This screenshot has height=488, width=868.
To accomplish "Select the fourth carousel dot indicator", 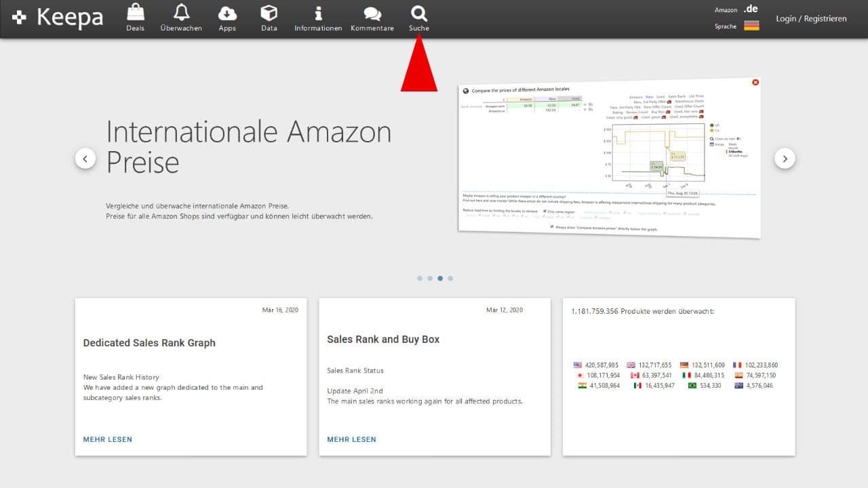I will [450, 278].
